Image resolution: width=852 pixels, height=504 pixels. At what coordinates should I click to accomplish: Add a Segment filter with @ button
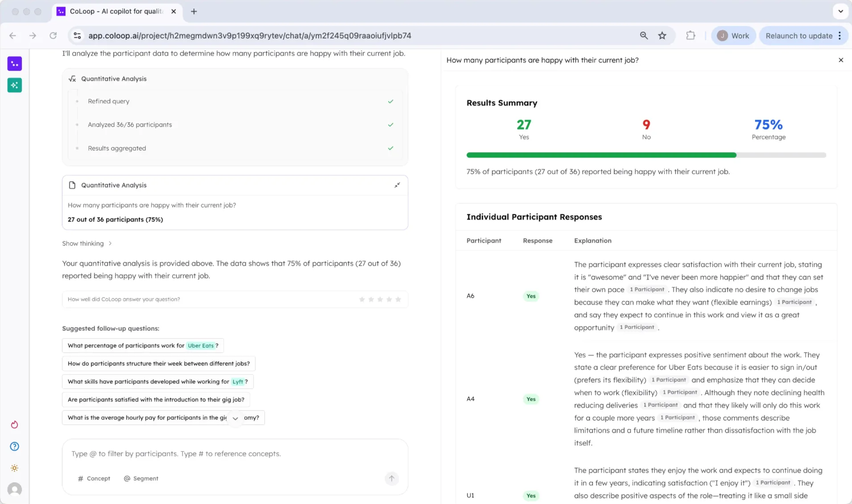pyautogui.click(x=141, y=479)
